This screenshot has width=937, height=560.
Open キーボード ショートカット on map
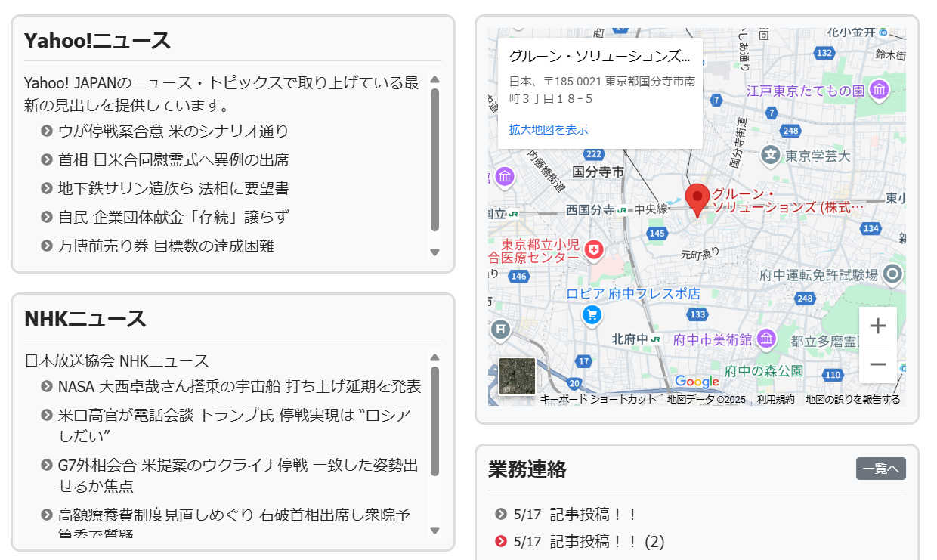coord(598,400)
